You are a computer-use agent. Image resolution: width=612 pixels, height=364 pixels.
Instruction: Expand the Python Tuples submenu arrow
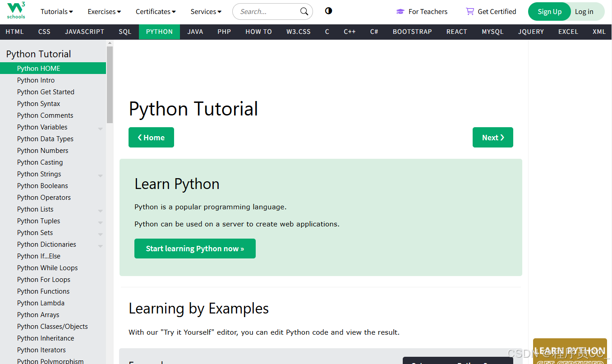tap(100, 223)
